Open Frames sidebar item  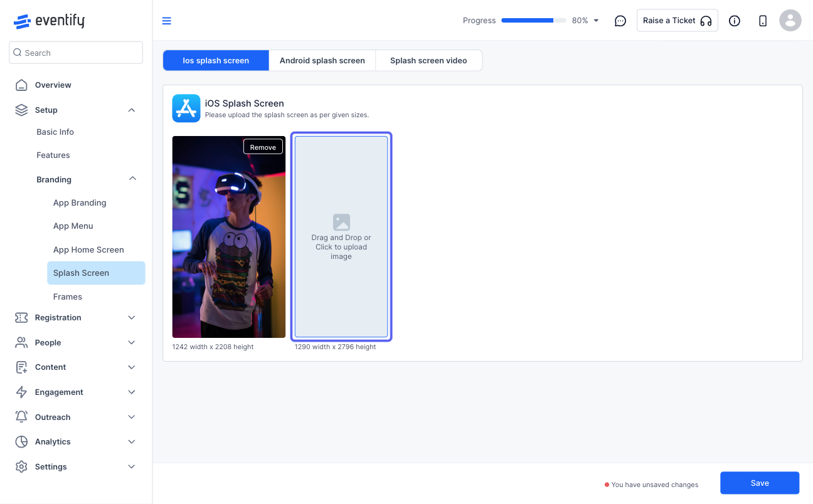[x=68, y=297]
